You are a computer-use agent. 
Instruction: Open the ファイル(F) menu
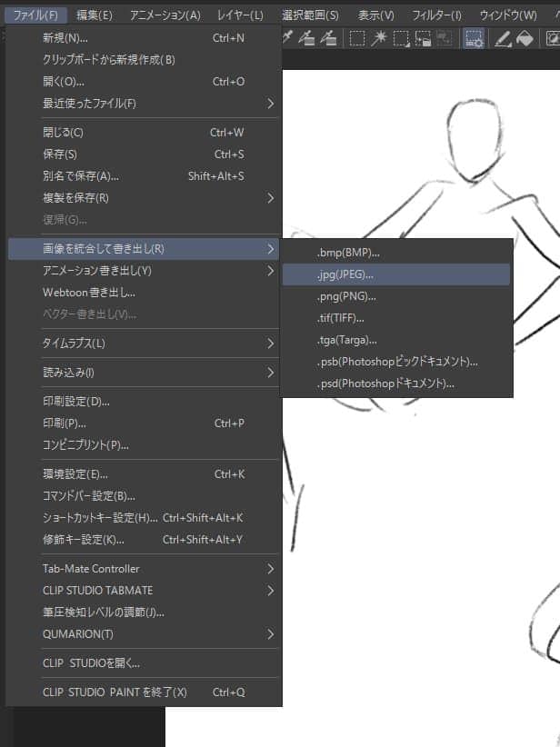pos(35,15)
